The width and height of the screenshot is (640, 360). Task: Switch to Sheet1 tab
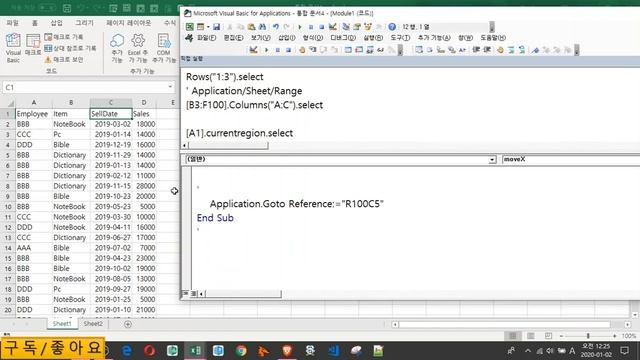pos(62,324)
